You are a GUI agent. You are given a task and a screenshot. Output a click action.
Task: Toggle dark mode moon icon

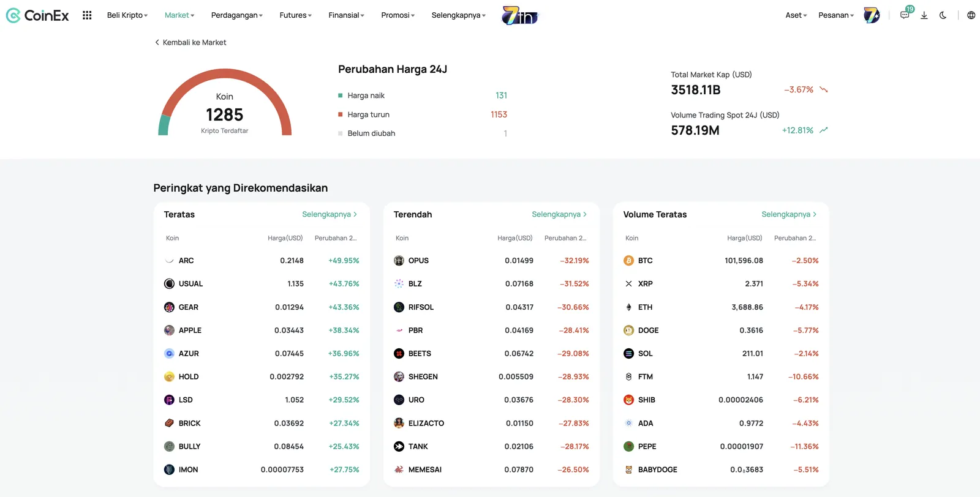943,15
